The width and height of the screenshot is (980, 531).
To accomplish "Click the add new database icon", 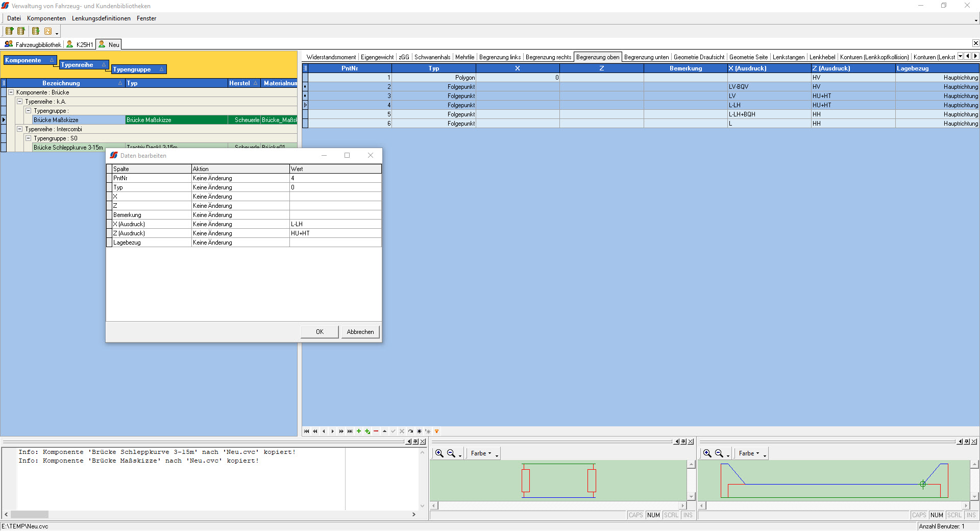I will click(x=9, y=31).
